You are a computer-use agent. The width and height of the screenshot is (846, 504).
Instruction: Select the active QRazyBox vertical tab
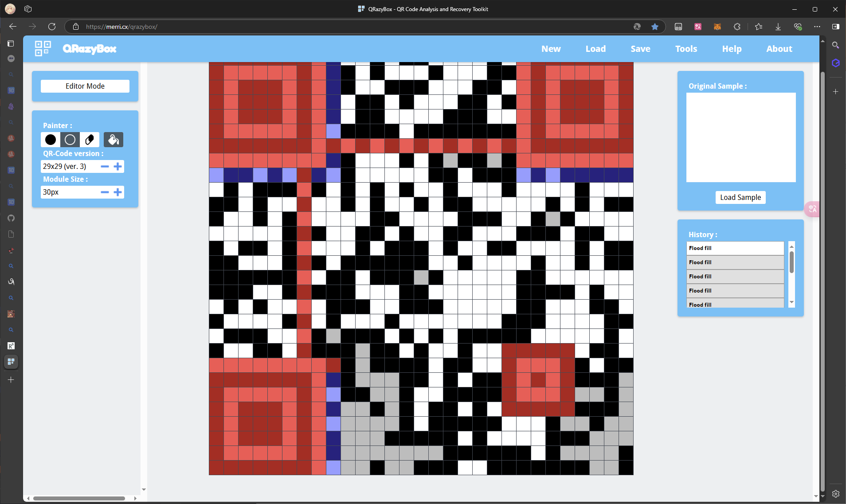(11, 362)
